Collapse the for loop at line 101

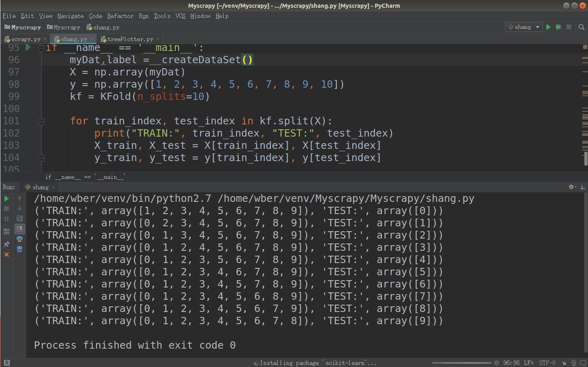pyautogui.click(x=41, y=122)
